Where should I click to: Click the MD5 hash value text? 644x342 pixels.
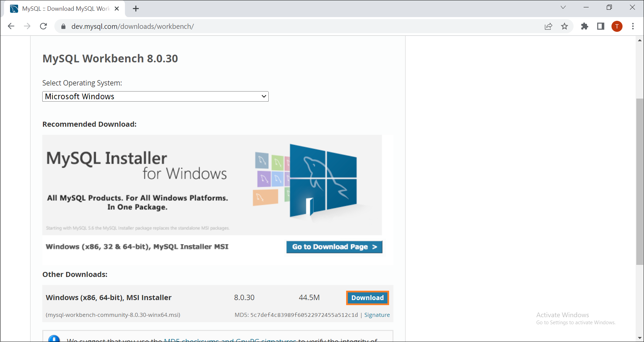click(304, 315)
